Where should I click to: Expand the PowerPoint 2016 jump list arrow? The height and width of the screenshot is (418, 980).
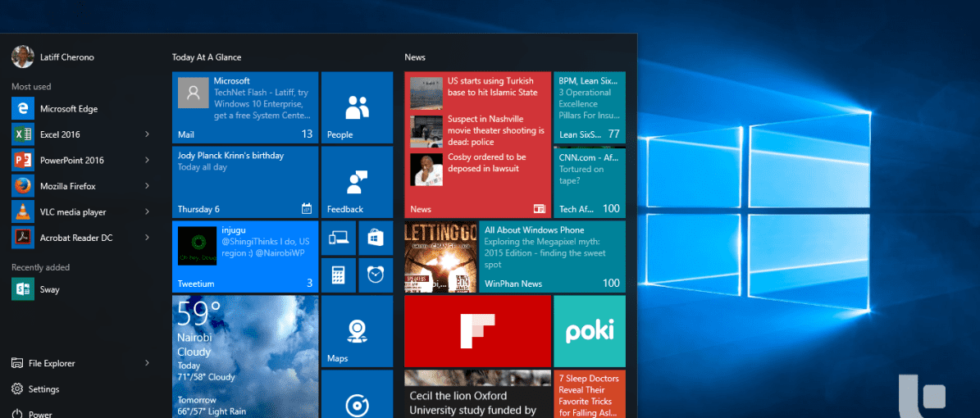coord(147,160)
